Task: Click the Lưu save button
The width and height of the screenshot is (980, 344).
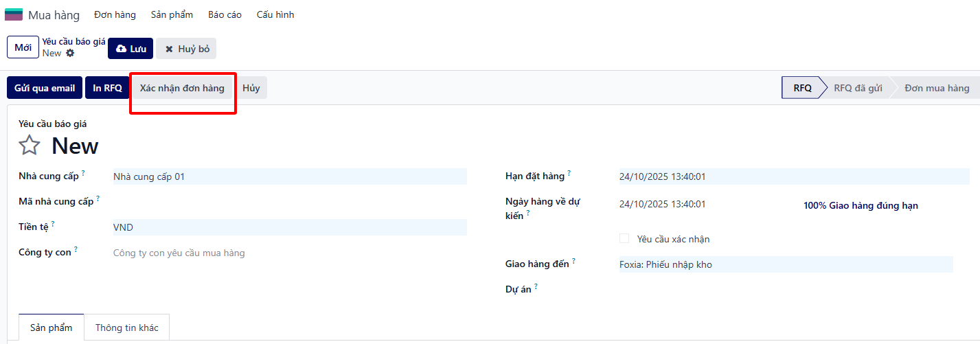Action: [x=130, y=49]
